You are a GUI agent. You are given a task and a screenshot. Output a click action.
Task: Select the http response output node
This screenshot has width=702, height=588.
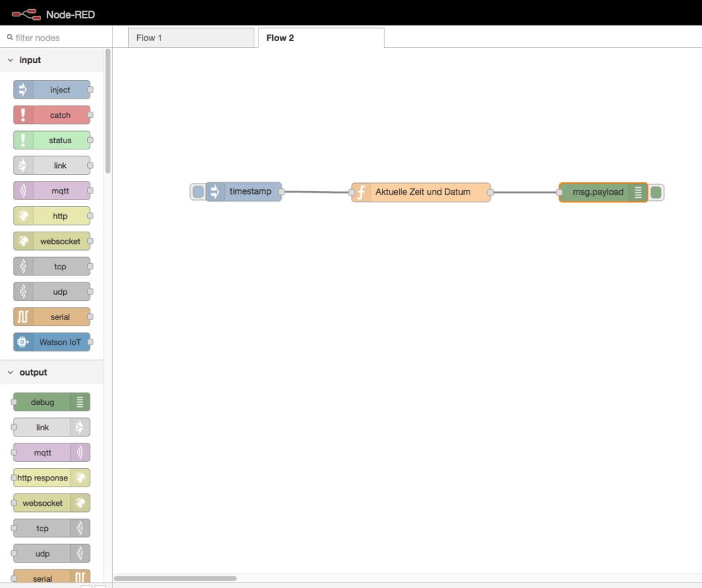point(51,478)
